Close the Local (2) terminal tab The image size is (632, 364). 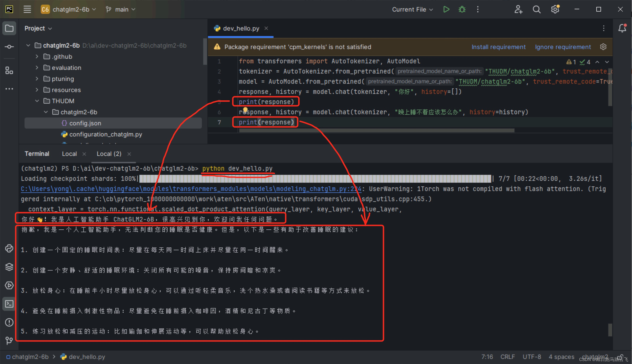pyautogui.click(x=129, y=154)
